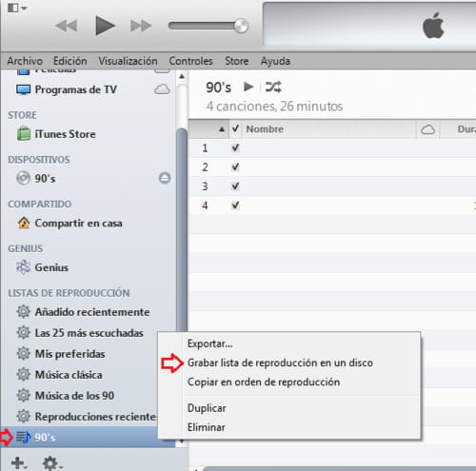This screenshot has height=471, width=476.
Task: Click the volume slider knob
Action: pos(241,26)
